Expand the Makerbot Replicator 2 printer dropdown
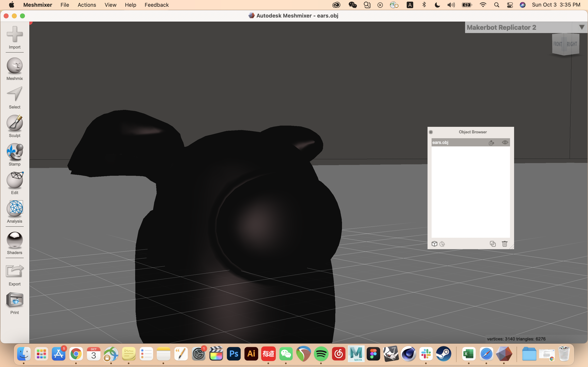Image resolution: width=588 pixels, height=367 pixels. [x=581, y=27]
